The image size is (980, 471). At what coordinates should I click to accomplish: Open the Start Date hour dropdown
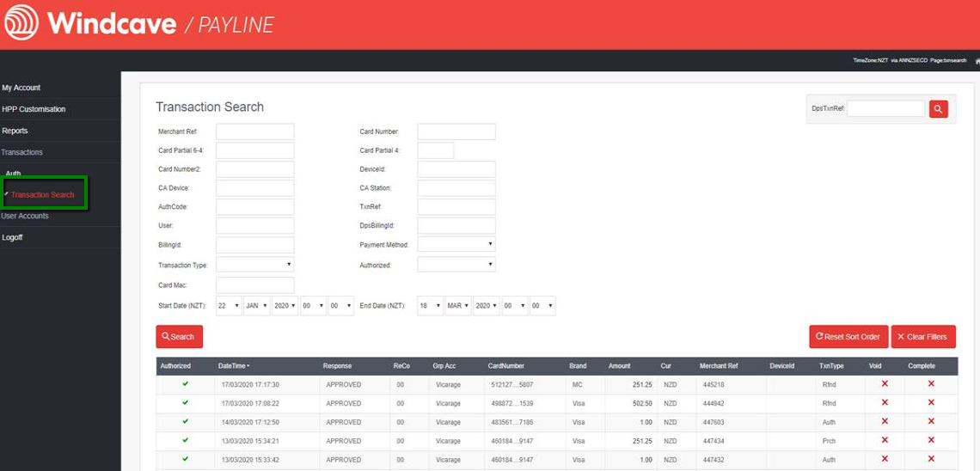pos(313,305)
